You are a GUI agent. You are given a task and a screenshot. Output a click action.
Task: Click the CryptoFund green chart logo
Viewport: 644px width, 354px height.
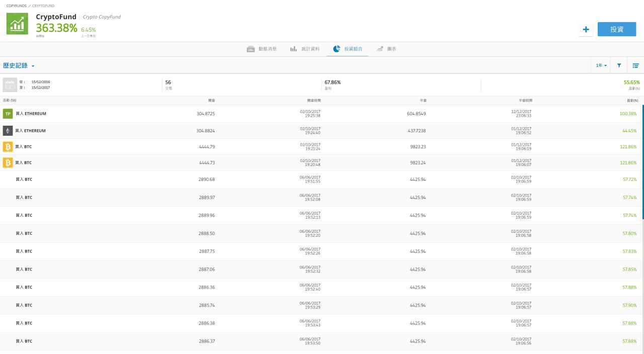17,24
